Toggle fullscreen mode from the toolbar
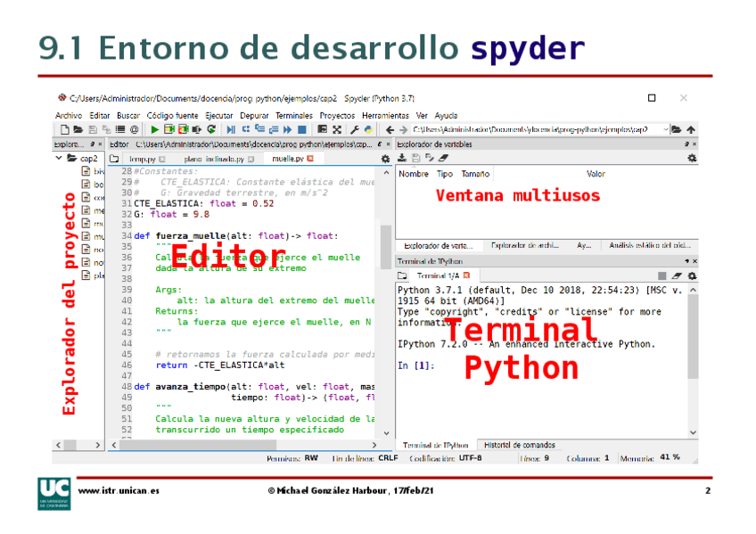This screenshot has width=756, height=534. tap(337, 129)
